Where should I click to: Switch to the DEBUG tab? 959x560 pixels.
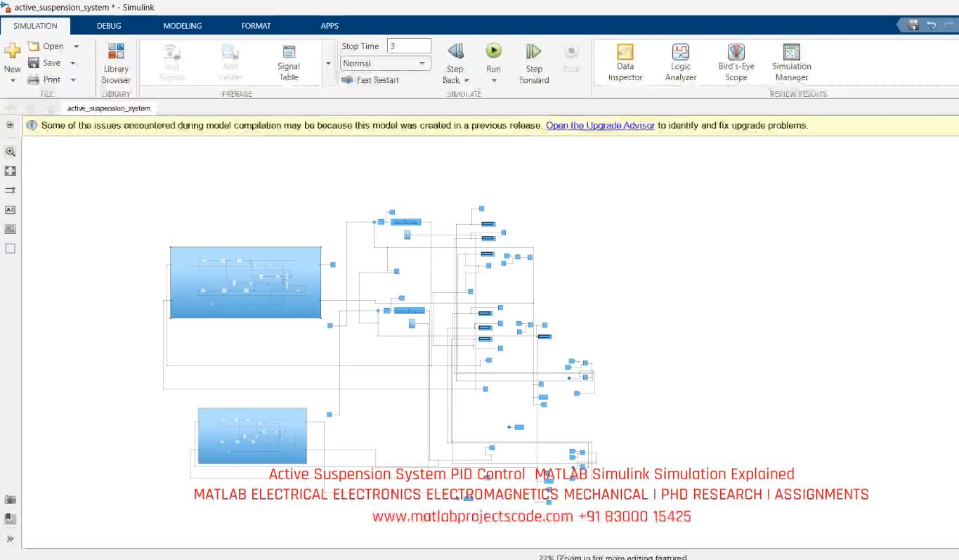tap(109, 26)
